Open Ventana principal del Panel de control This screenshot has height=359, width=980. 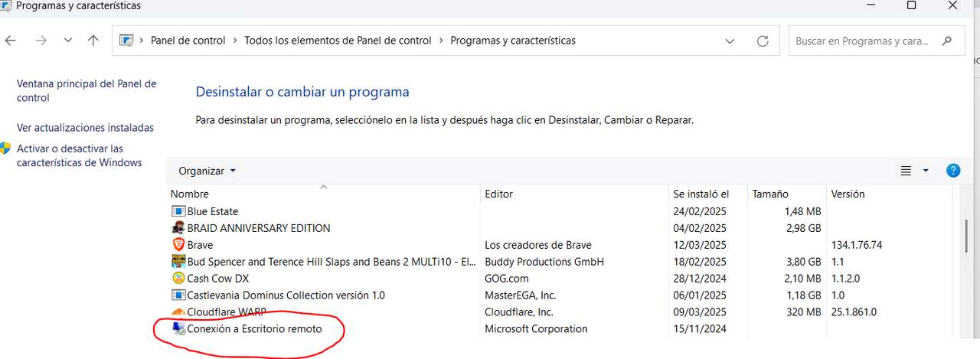87,91
